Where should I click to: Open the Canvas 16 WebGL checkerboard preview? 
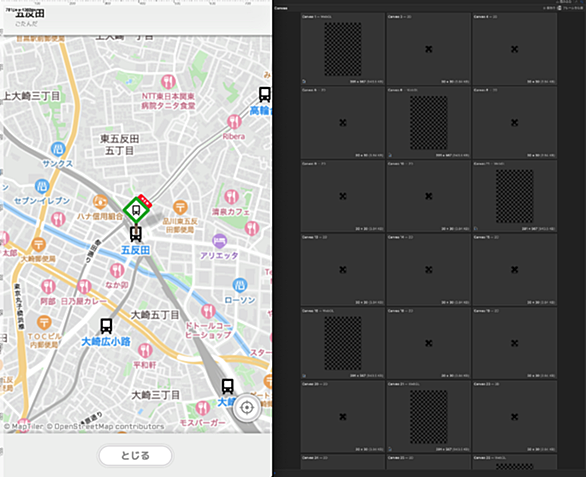343,343
